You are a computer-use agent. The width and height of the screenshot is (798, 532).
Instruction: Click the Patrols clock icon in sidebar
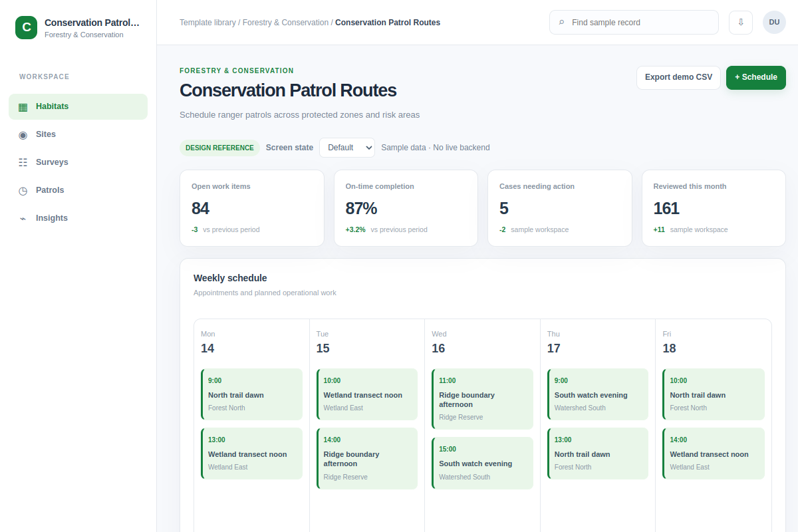point(23,191)
